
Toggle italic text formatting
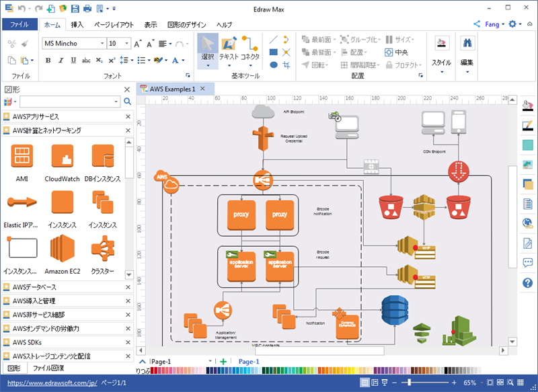click(x=61, y=61)
